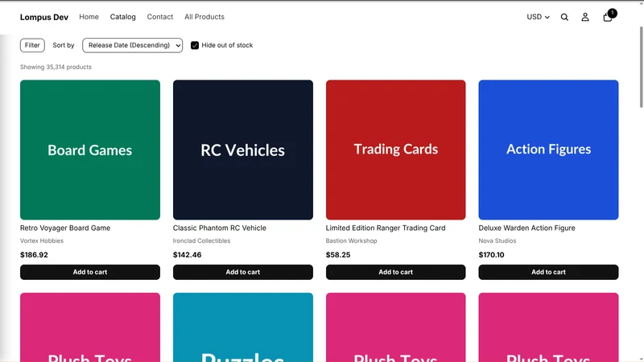The image size is (644, 362).
Task: Open the Sort by Release Date dropdown
Action: tap(132, 45)
